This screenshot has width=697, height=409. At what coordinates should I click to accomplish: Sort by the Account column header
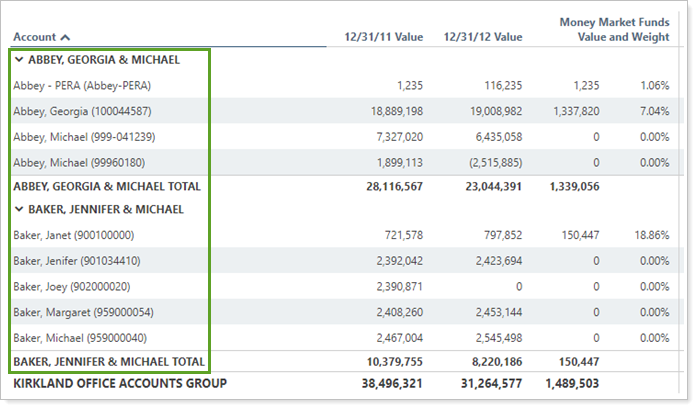42,37
